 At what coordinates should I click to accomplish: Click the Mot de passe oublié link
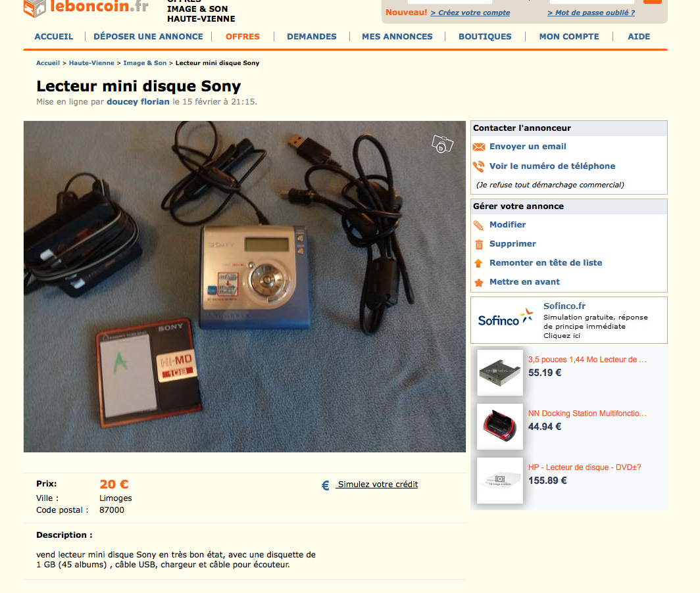(591, 12)
